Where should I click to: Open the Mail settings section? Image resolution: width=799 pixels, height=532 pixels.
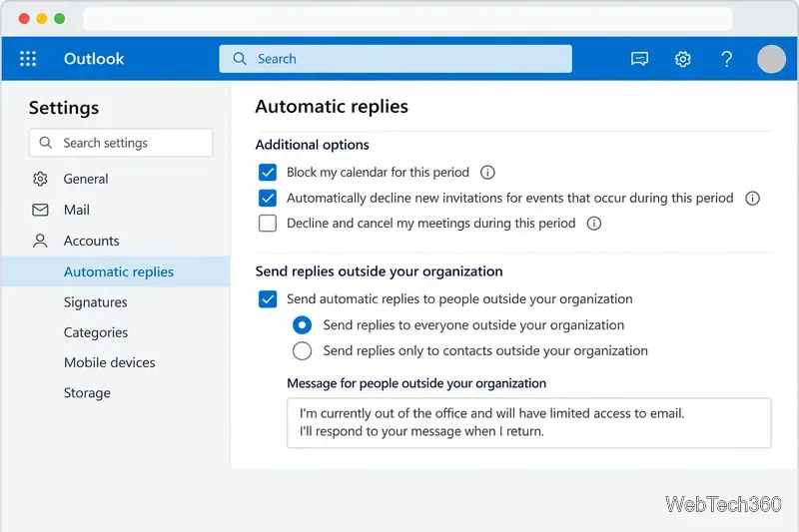pos(77,210)
